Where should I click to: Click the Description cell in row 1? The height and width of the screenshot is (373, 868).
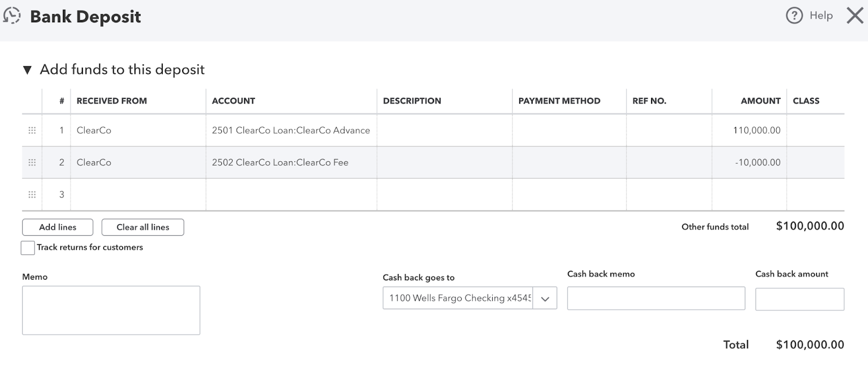(x=444, y=130)
